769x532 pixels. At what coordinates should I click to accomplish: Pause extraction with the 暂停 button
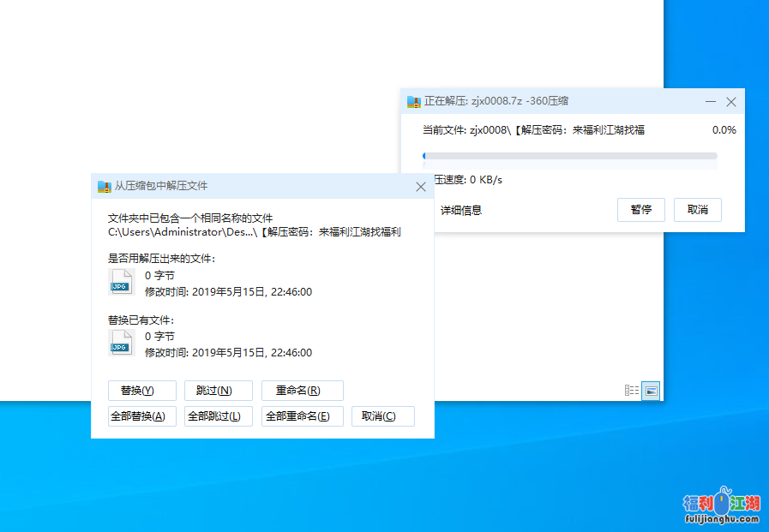tap(640, 210)
